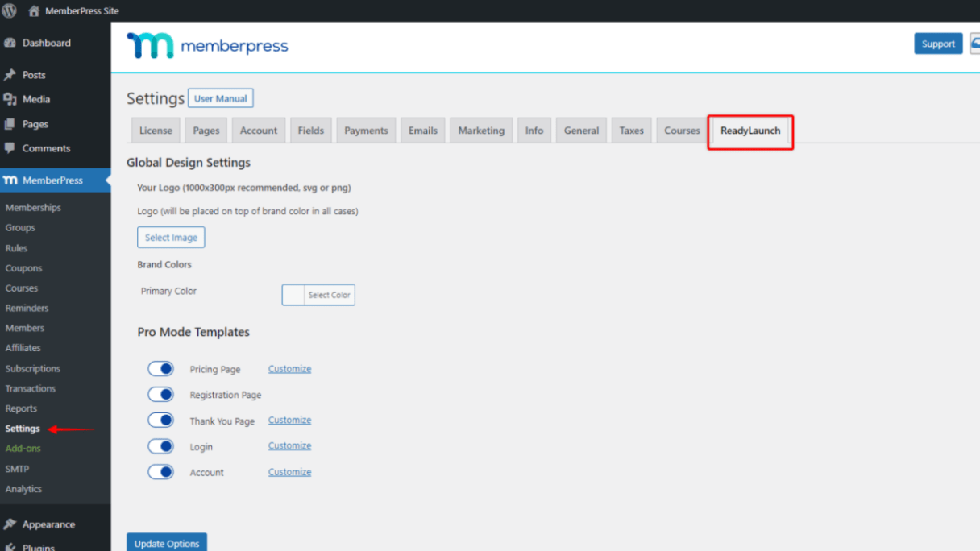Click the Appearance paintbrush icon
980x551 pixels.
pos(10,524)
